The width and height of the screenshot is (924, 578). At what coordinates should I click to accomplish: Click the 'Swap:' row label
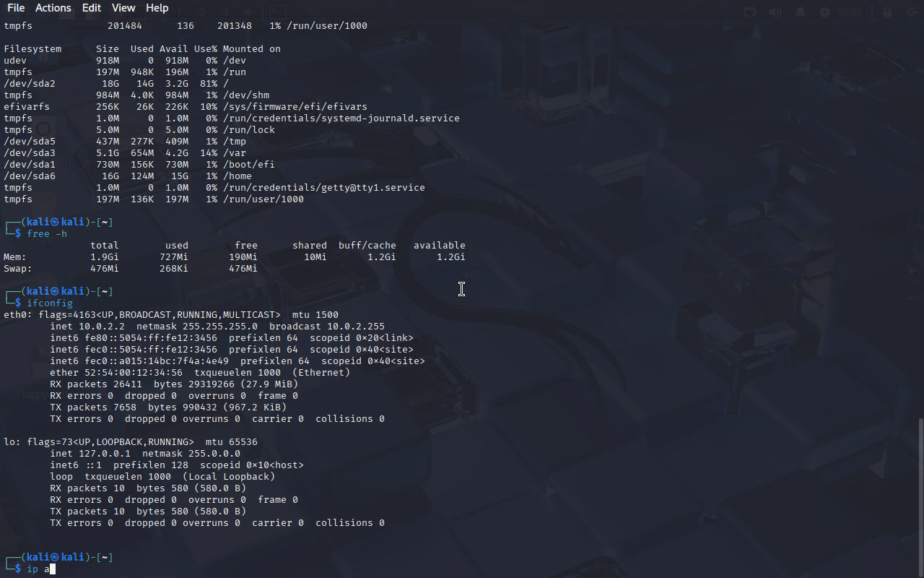[x=18, y=269]
